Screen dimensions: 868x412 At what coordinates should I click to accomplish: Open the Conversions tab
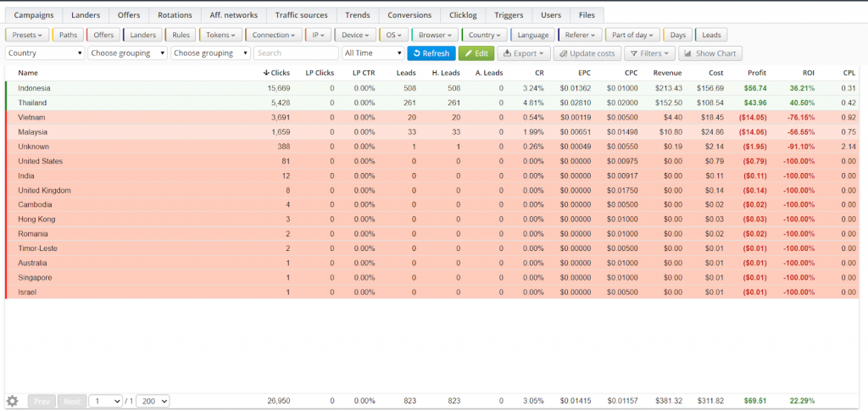(409, 15)
